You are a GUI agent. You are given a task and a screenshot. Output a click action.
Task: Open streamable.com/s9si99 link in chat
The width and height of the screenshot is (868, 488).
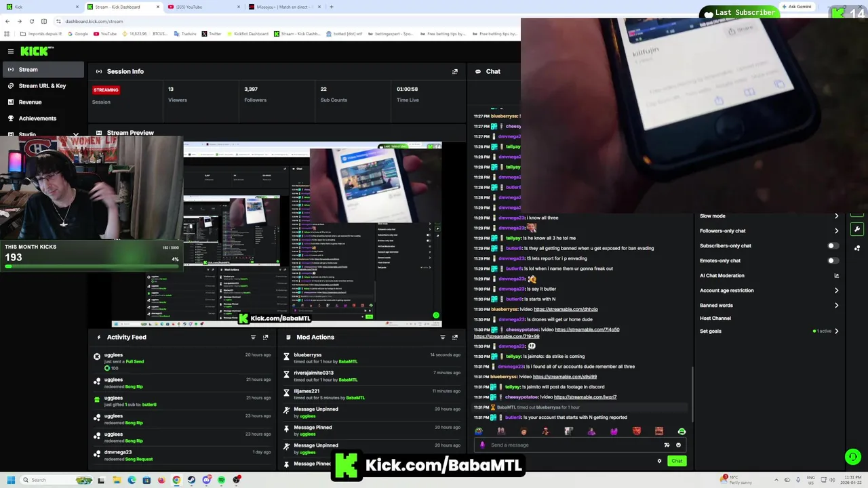pos(565,376)
